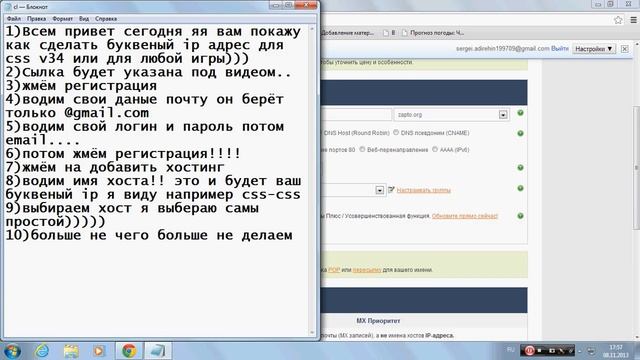Screen dimensions: 640x360
Task: Select DNS псевдоним (CNAME) radio button
Action: (396, 133)
